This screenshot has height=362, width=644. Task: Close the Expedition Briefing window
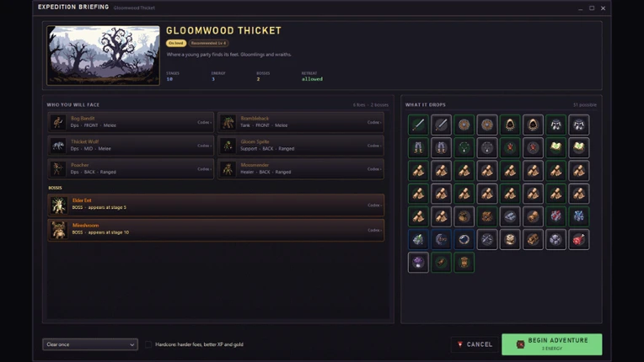pos(603,8)
